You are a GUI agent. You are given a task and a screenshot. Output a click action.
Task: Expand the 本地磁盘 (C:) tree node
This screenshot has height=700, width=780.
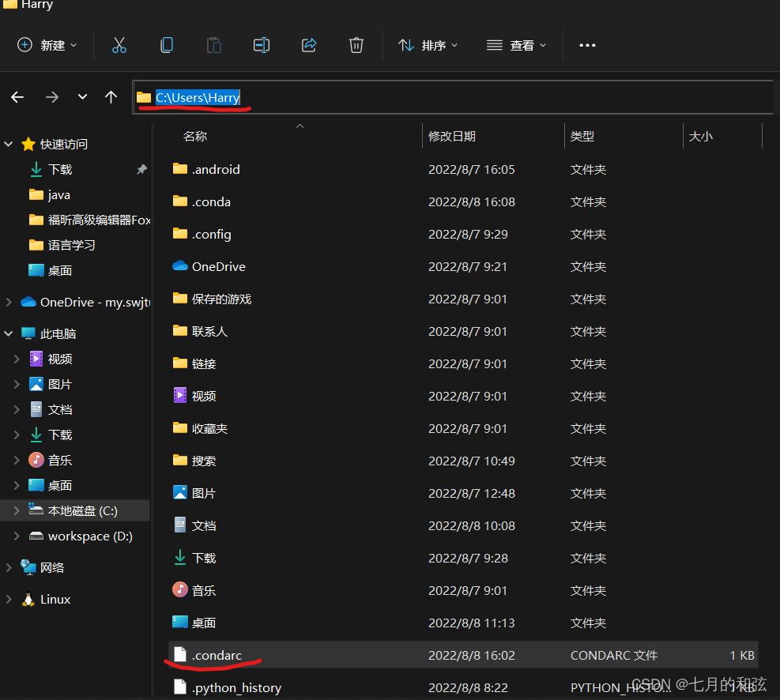(x=17, y=511)
